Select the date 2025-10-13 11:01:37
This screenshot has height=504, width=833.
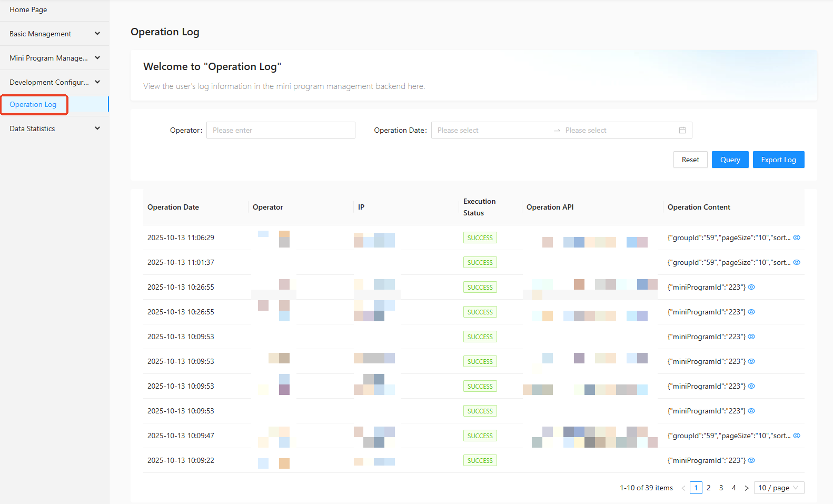[181, 262]
